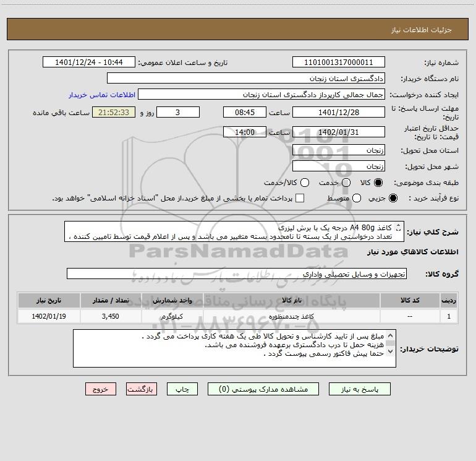Click the شماره نیاز number field
The height and width of the screenshot is (461, 476).
click(339, 62)
